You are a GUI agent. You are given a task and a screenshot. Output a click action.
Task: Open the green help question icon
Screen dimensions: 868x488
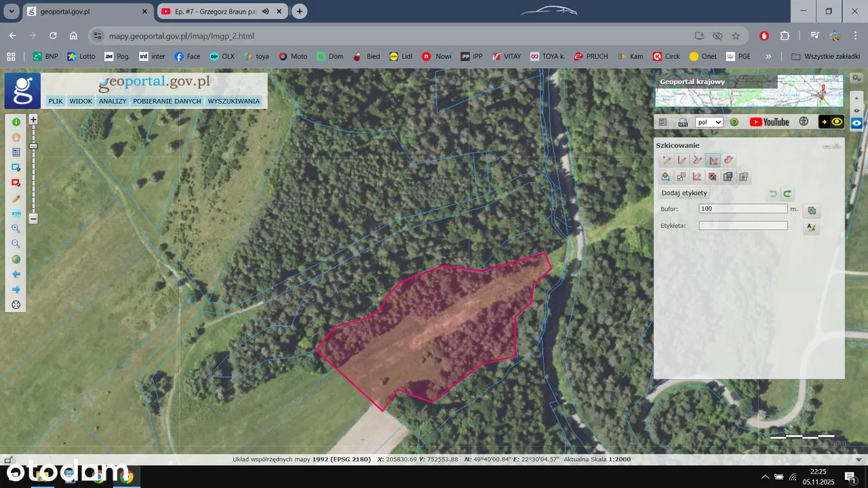[x=734, y=122]
